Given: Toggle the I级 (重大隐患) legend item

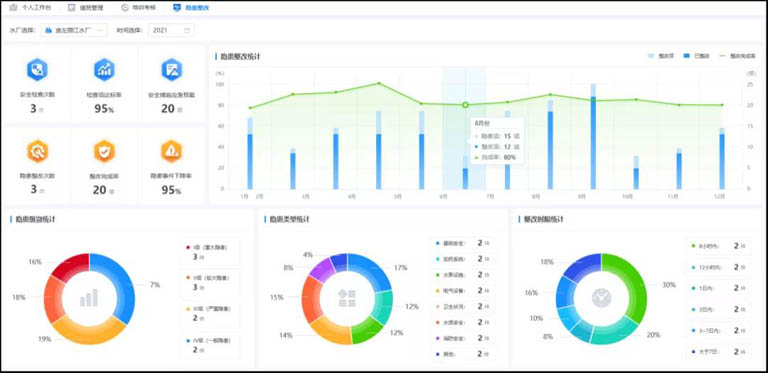Looking at the screenshot, I should click(210, 252).
